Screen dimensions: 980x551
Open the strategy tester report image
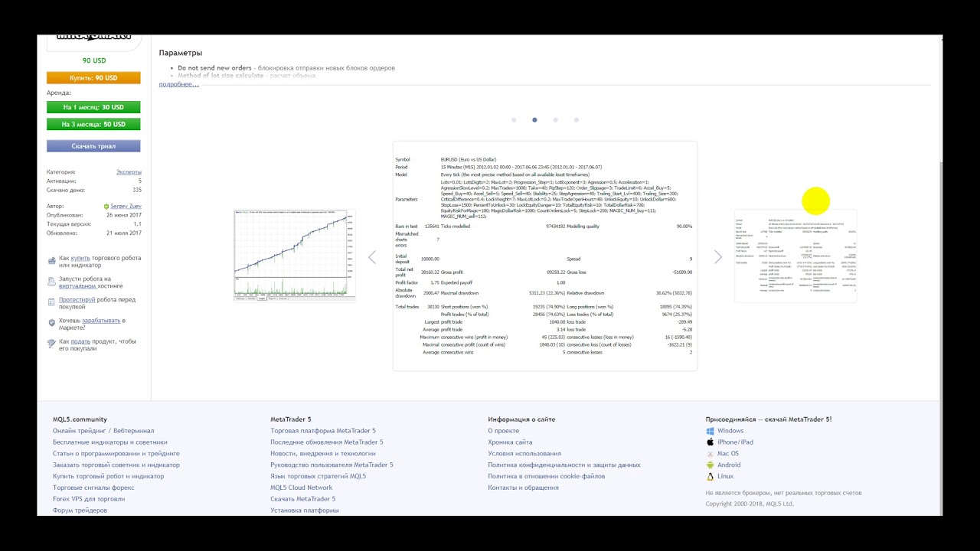point(545,256)
